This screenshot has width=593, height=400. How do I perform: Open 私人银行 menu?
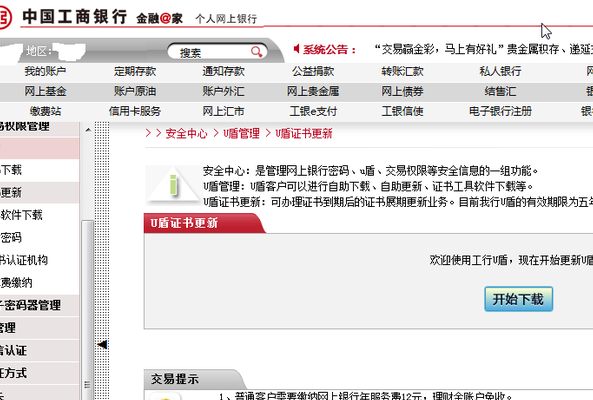[x=500, y=71]
